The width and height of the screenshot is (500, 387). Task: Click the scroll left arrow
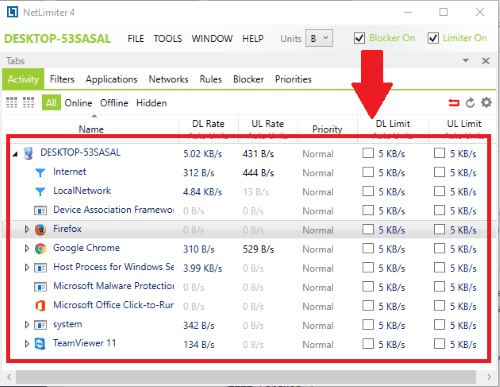9,377
